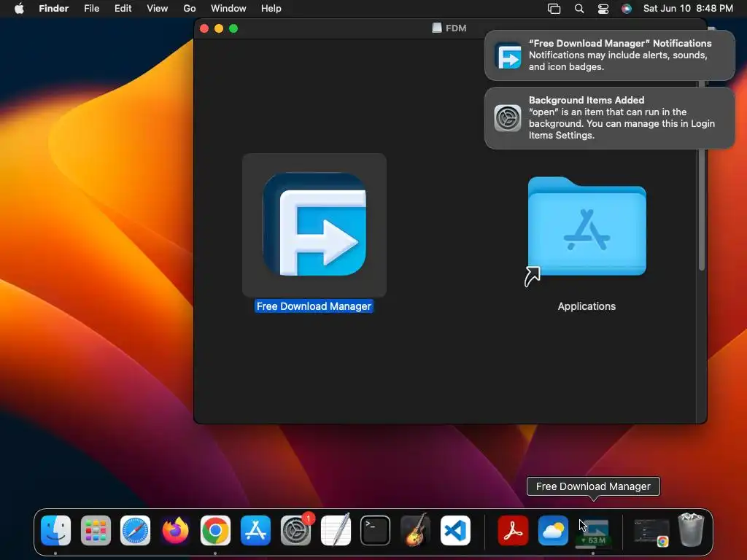Image resolution: width=747 pixels, height=560 pixels.
Task: Open the Help menu
Action: pyautogui.click(x=271, y=9)
